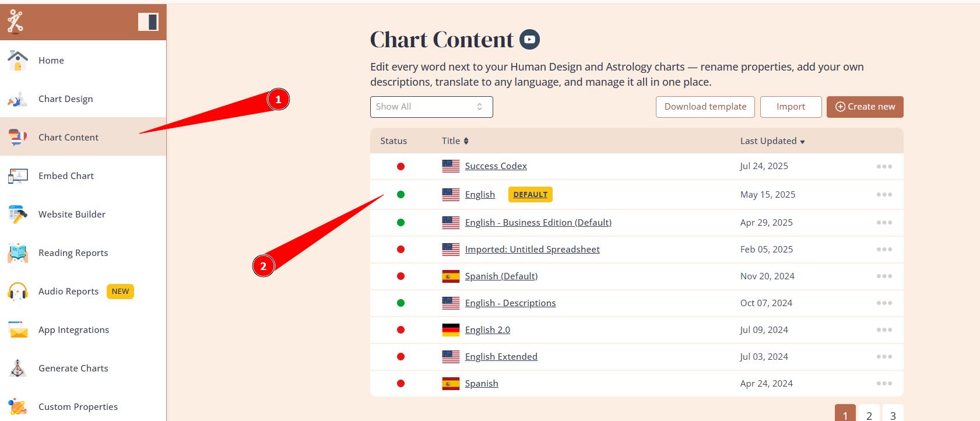Click the Reading Reports book icon

pyautogui.click(x=17, y=253)
